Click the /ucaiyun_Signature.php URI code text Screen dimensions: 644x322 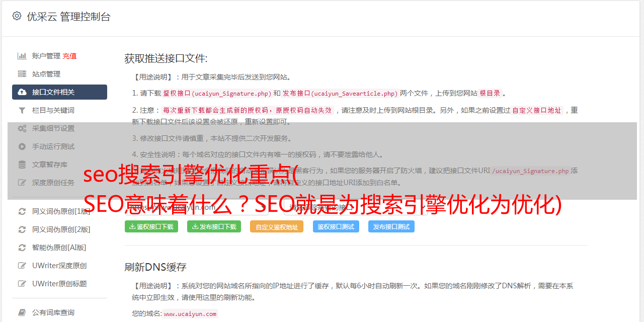pyautogui.click(x=530, y=171)
